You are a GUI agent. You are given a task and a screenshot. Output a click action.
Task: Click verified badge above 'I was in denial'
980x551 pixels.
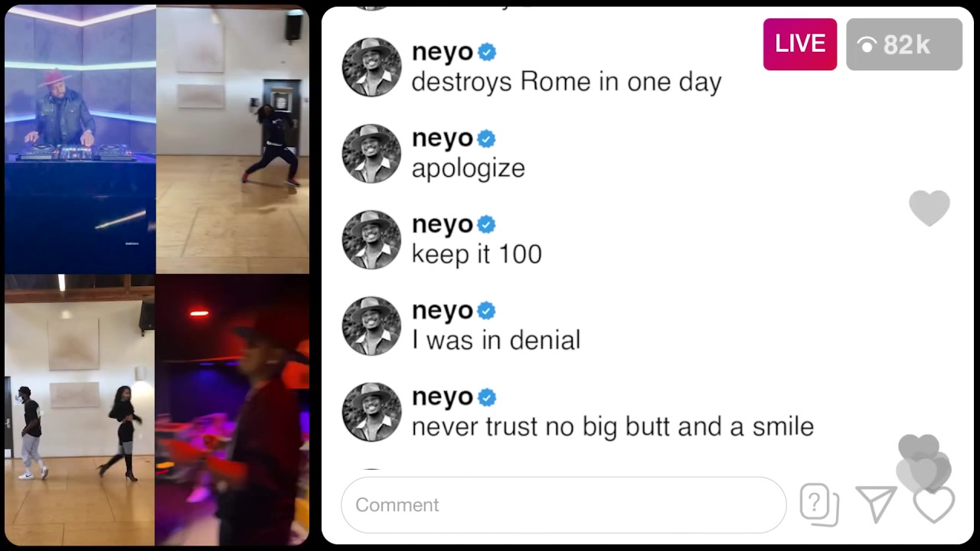(487, 311)
